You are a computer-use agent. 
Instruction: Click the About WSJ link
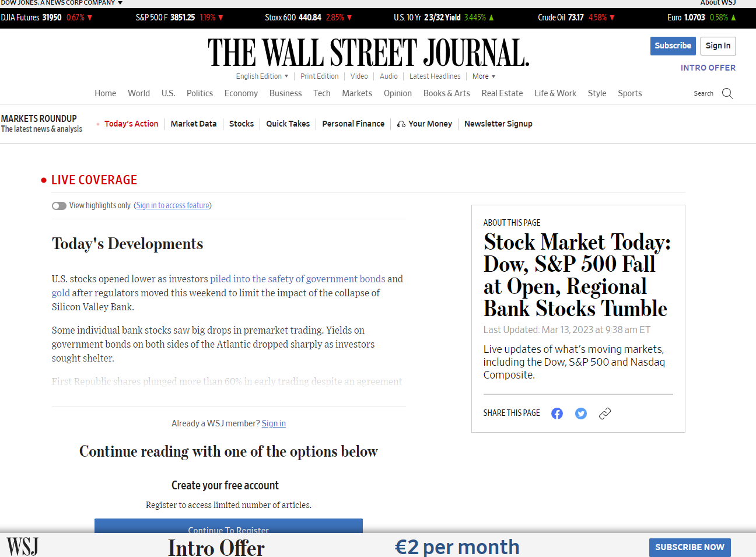click(718, 3)
